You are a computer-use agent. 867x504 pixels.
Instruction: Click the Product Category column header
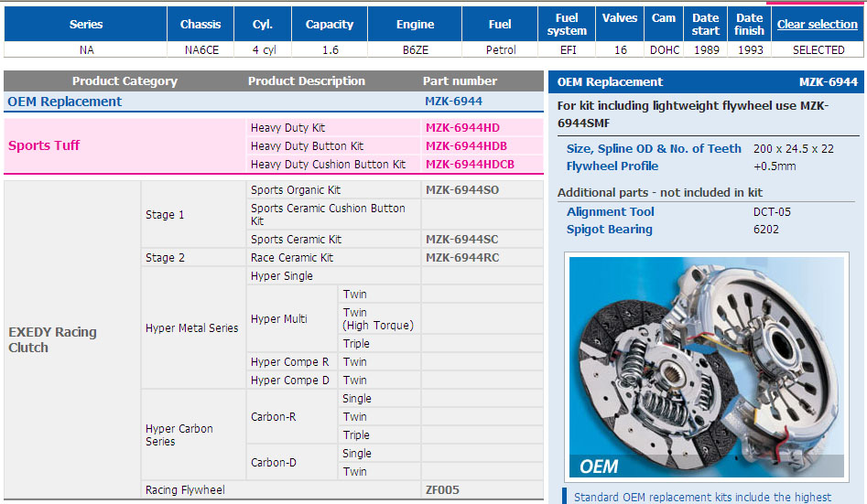[125, 81]
